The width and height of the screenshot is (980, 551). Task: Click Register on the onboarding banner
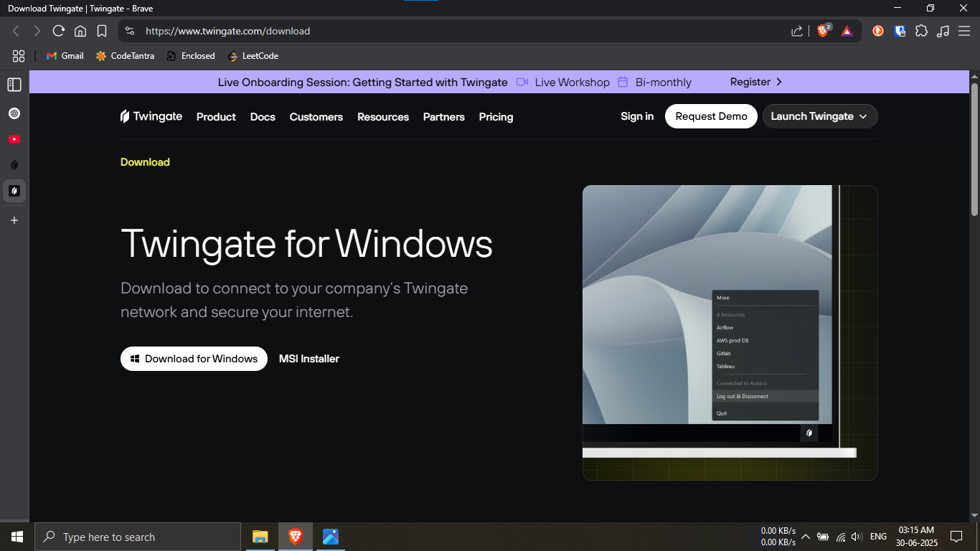coord(755,82)
